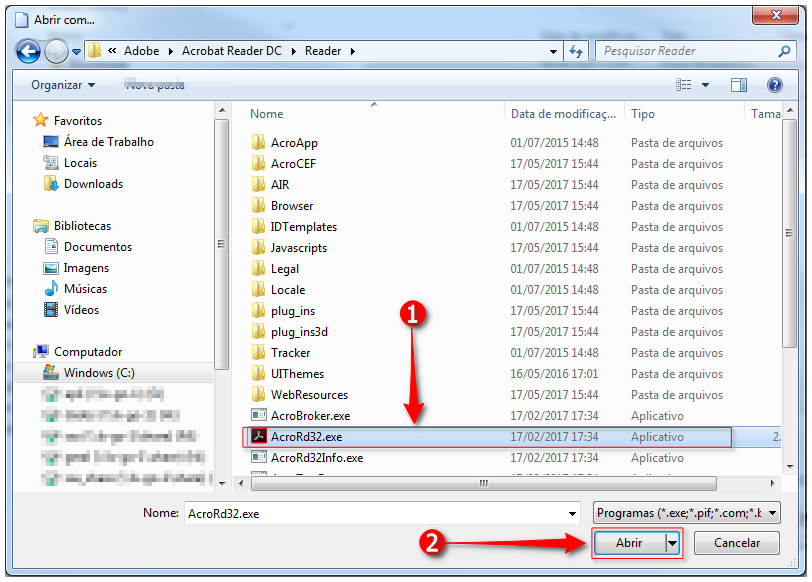Expand the Abrir button dropdown arrow
The image size is (812, 582).
click(672, 543)
